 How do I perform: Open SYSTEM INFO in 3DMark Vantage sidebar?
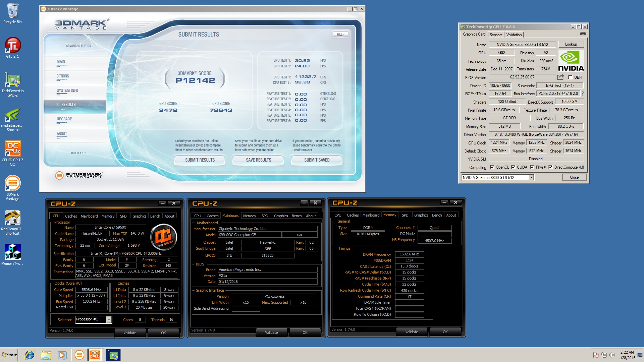(67, 91)
